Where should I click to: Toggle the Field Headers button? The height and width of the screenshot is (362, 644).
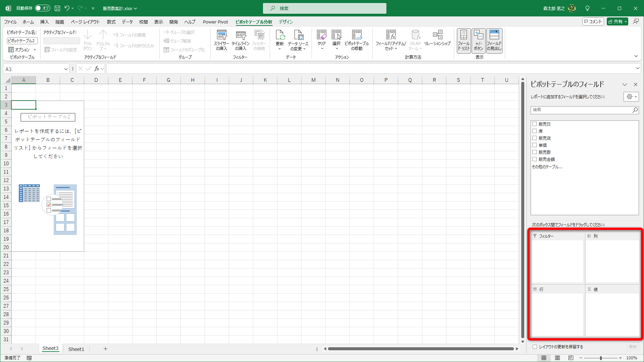[x=494, y=40]
